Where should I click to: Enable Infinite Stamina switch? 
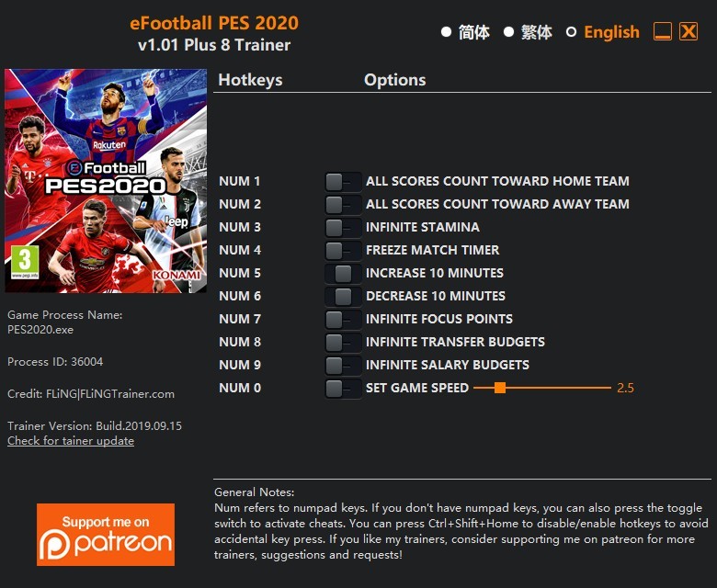[343, 228]
